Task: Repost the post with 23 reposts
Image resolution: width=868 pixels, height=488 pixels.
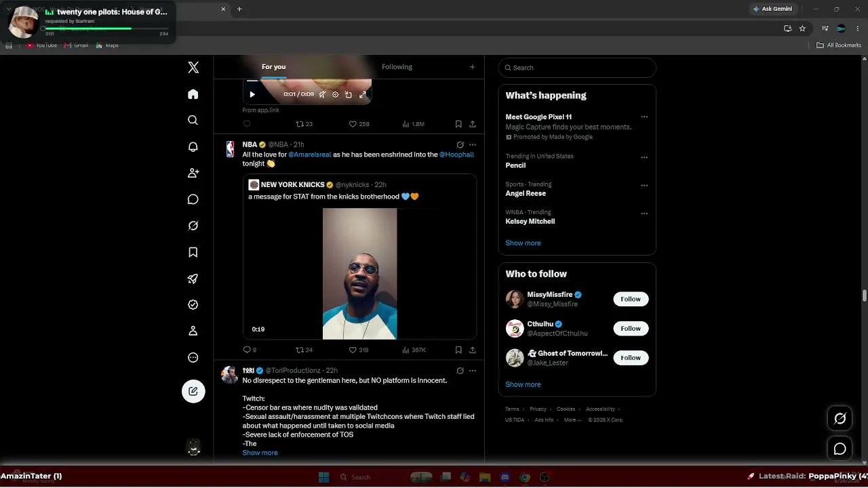Action: tap(304, 124)
